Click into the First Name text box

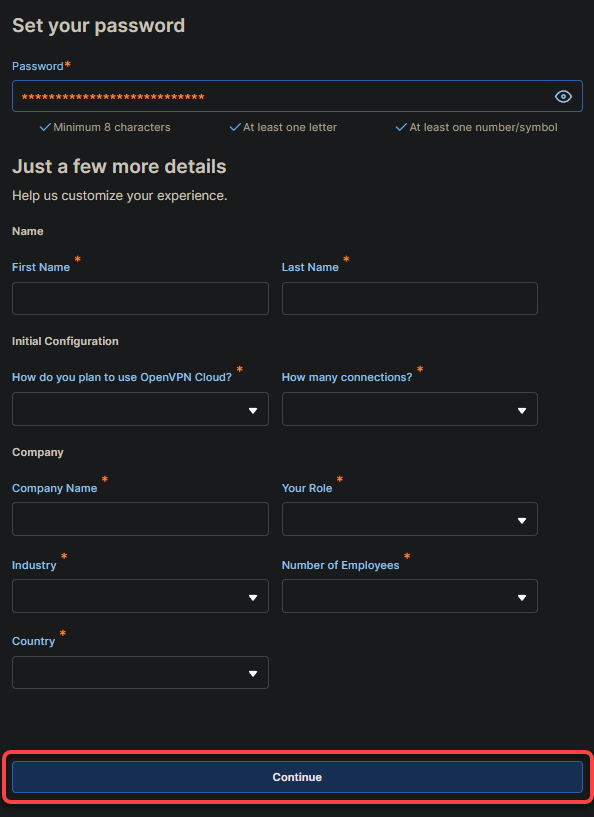140,299
